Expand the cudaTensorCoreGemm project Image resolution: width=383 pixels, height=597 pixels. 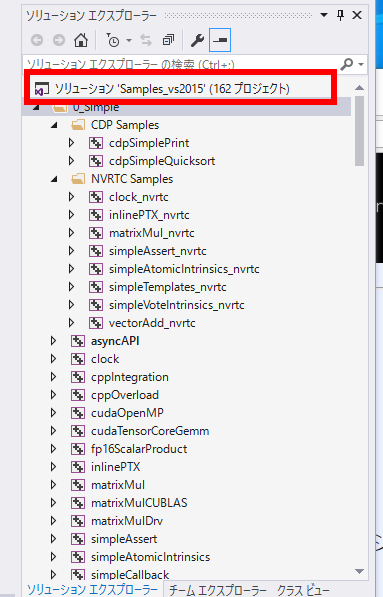53,431
